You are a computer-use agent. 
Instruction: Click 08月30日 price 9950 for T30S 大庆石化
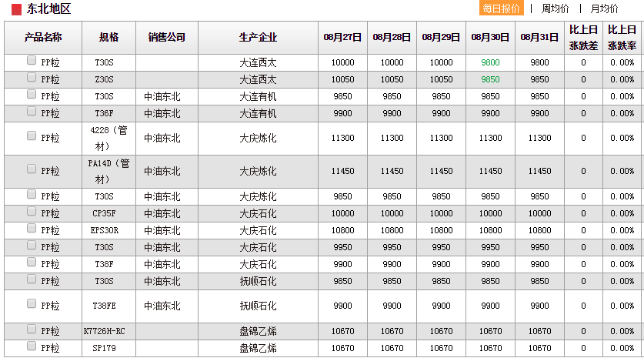click(x=490, y=247)
